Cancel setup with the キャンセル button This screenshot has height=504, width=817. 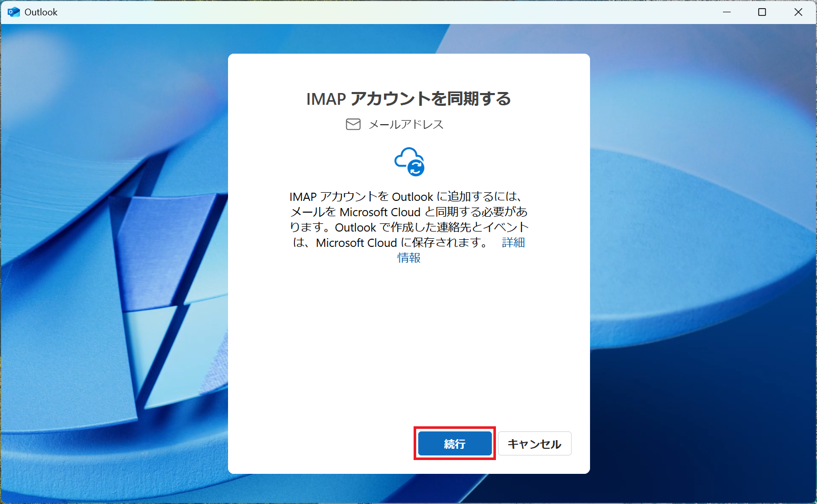coord(534,444)
